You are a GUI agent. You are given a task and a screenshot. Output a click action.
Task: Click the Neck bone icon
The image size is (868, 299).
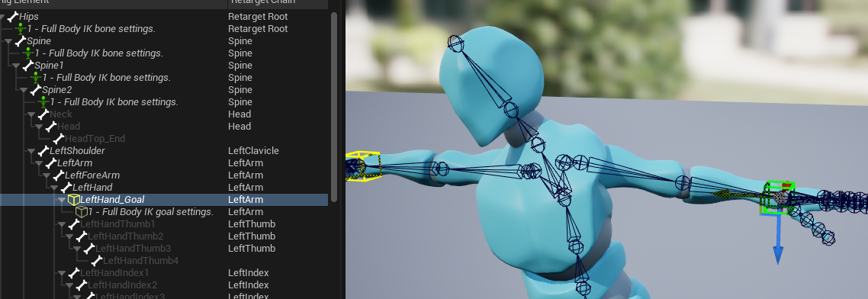pyautogui.click(x=43, y=114)
